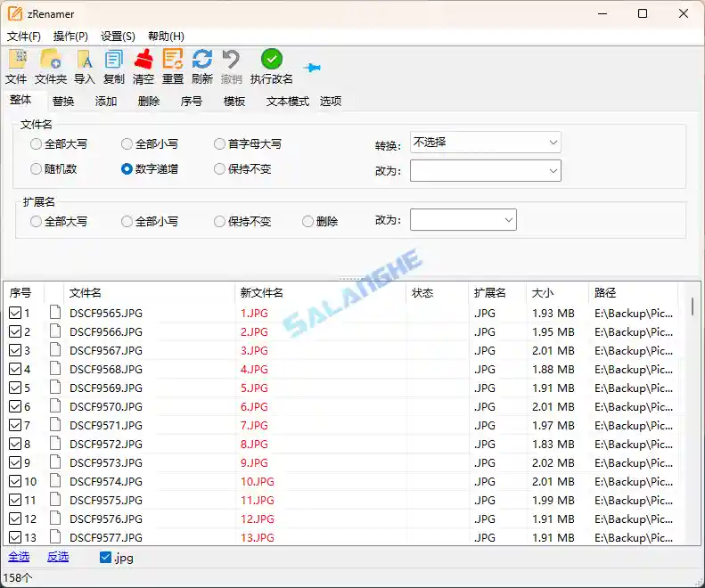This screenshot has width=705, height=588.
Task: Open the 转换 dropdown showing 不选择
Action: pyautogui.click(x=485, y=142)
